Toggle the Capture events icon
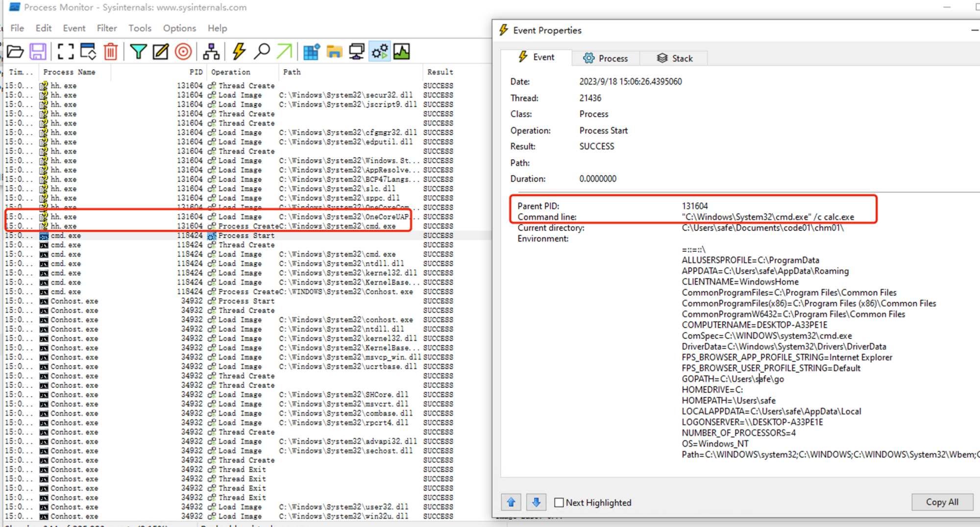980x527 pixels. click(65, 51)
